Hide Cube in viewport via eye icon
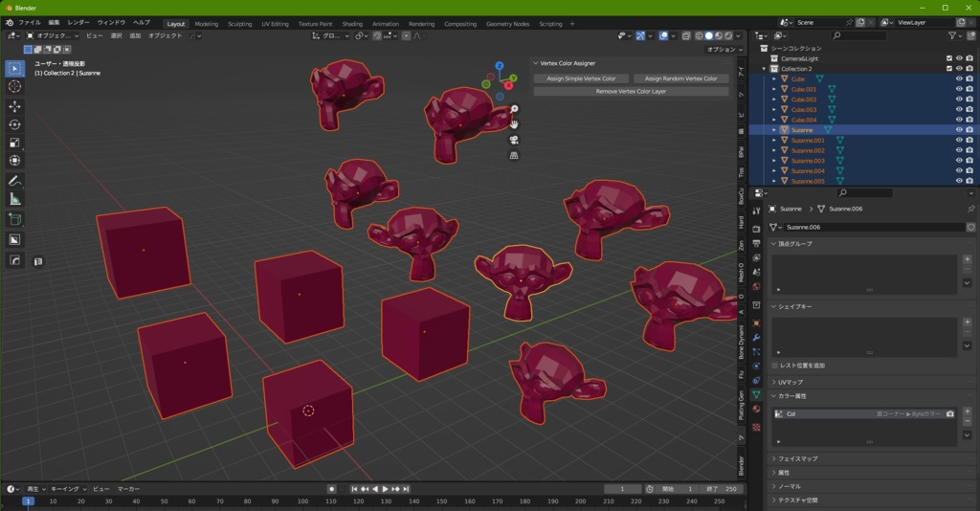The image size is (980, 511). tap(959, 79)
